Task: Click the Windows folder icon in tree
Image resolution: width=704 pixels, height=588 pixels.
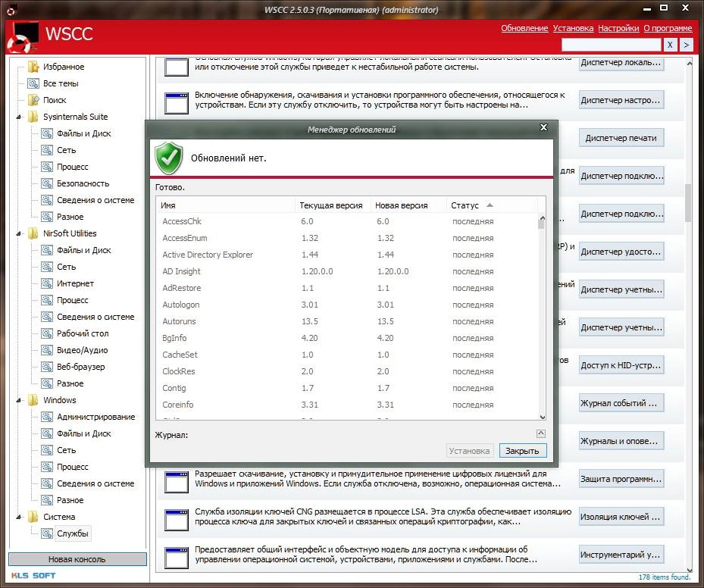Action: (33, 400)
